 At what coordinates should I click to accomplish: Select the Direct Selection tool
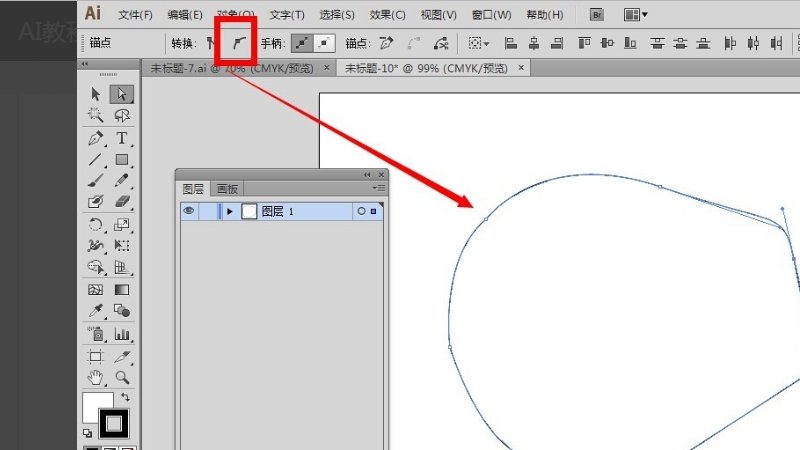coord(121,94)
